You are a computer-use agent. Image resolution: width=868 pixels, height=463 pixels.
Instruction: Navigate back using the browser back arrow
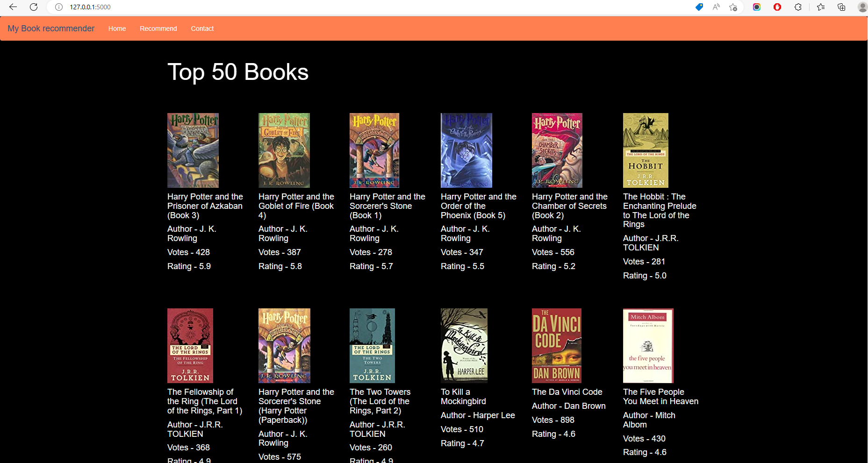coord(13,7)
